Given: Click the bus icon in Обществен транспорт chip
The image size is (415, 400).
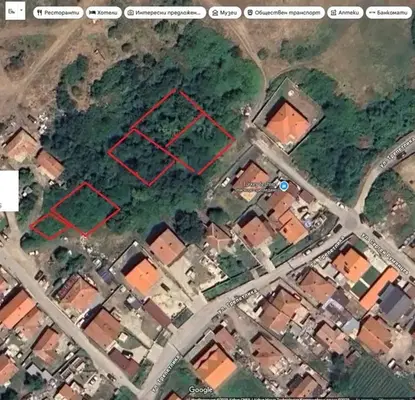Looking at the screenshot, I should (x=250, y=13).
